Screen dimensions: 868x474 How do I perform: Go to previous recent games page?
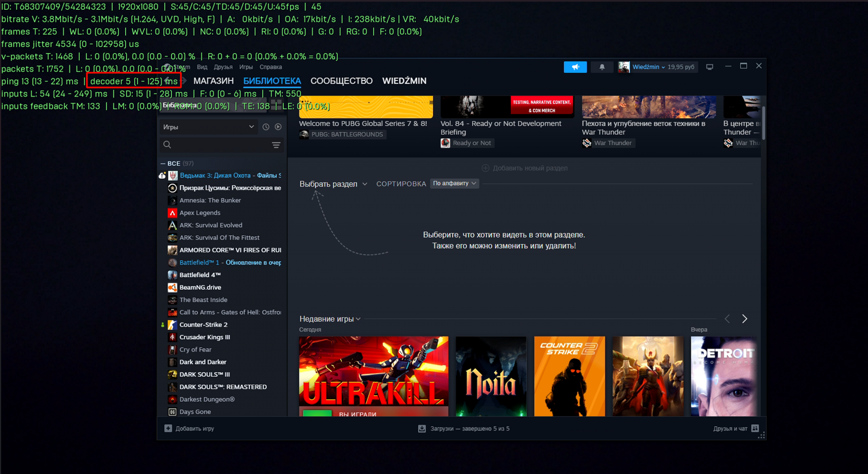727,319
